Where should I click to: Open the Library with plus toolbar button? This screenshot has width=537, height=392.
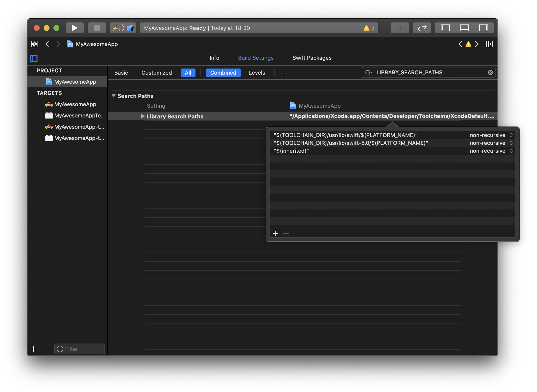400,28
